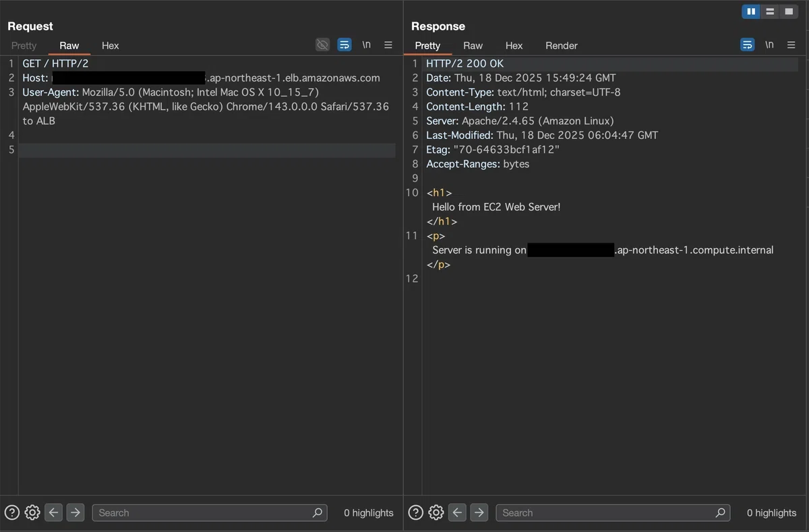Open the Response panel hamburger menu

[792, 45]
